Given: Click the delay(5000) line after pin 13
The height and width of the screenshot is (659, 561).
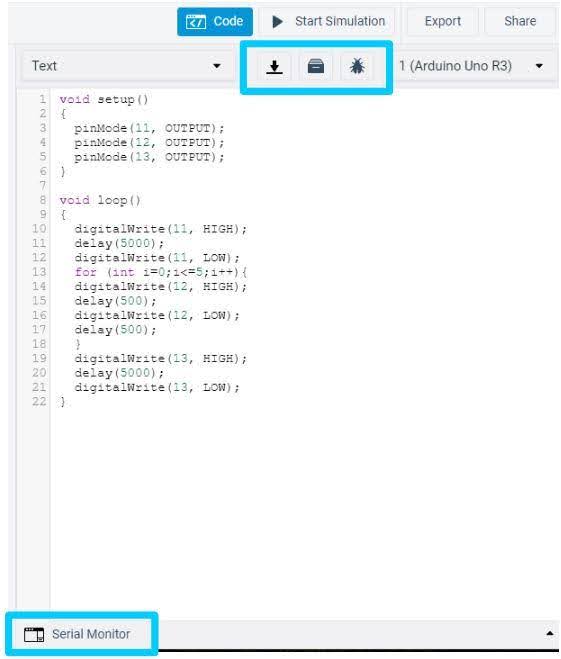Looking at the screenshot, I should [x=119, y=373].
